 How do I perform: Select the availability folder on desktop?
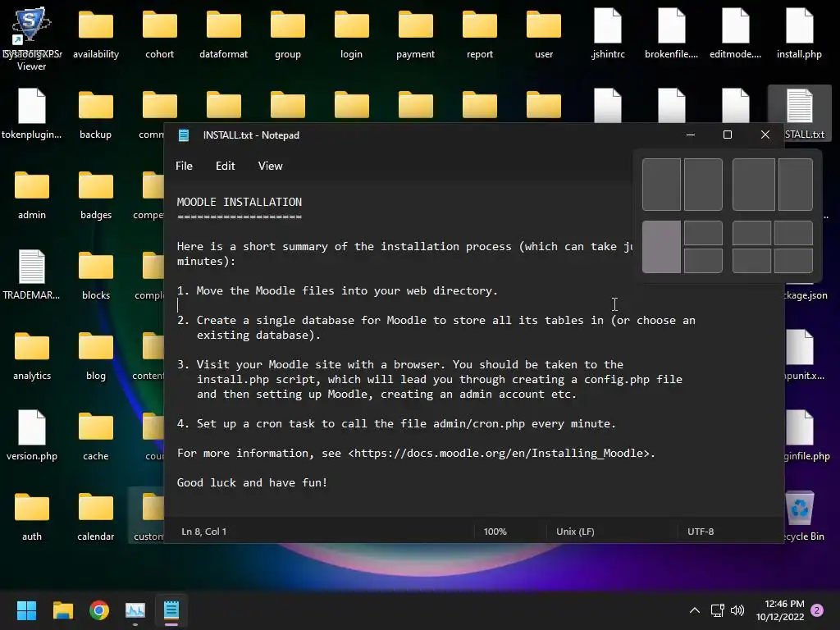96,34
